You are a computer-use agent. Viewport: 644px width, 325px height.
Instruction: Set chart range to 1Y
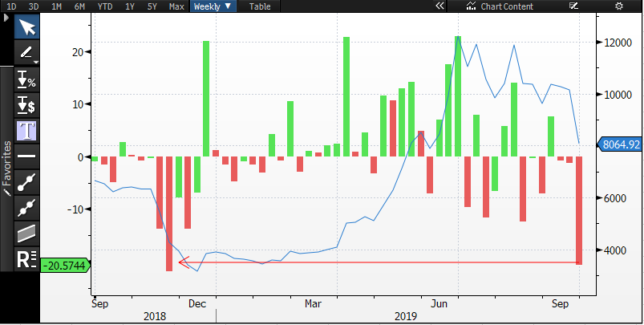(130, 6)
